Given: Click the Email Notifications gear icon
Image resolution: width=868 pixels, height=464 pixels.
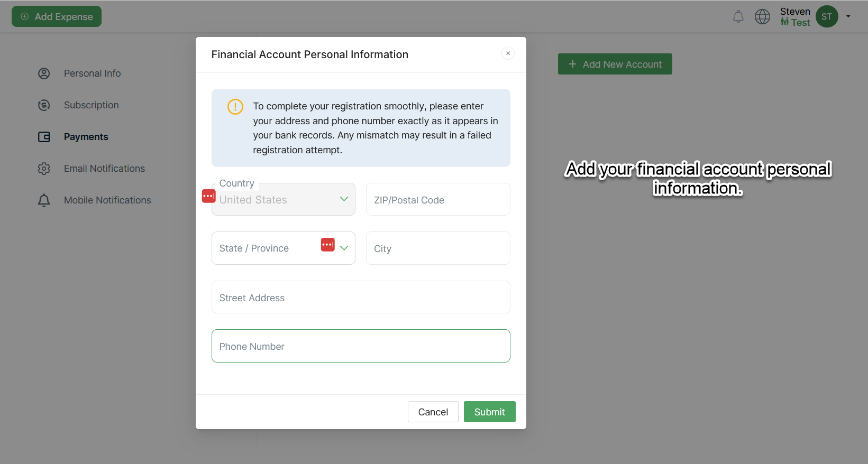Looking at the screenshot, I should click(x=44, y=169).
